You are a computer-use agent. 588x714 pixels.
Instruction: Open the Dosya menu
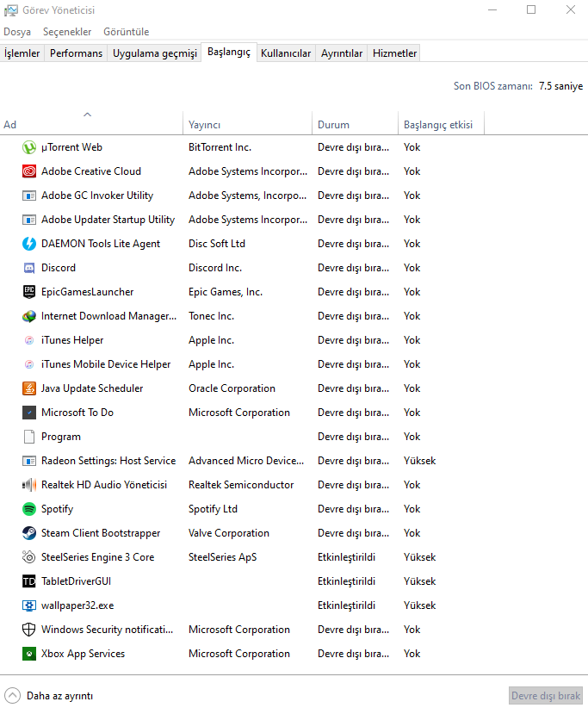(x=17, y=32)
